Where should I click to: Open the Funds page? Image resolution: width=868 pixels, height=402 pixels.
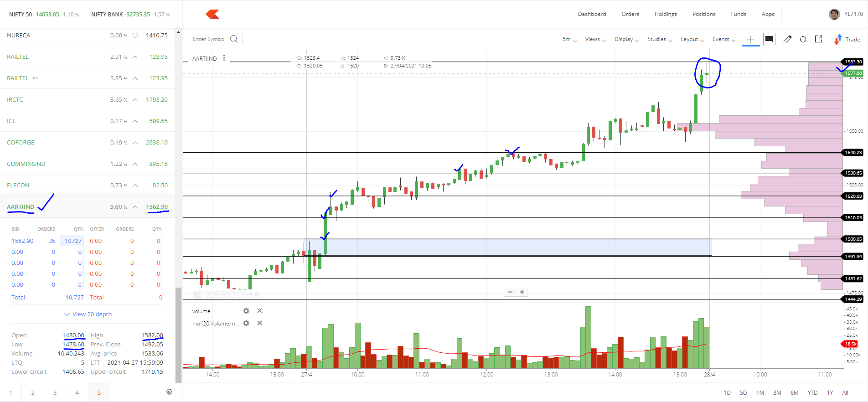739,14
